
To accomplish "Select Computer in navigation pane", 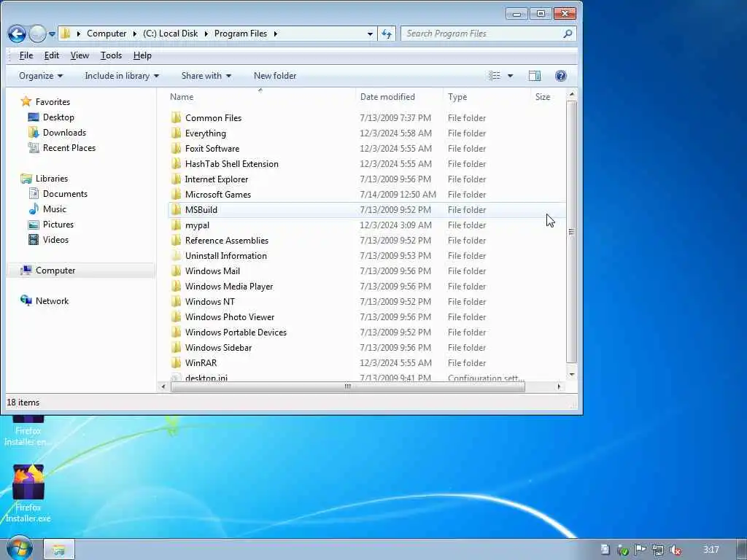I will [55, 271].
